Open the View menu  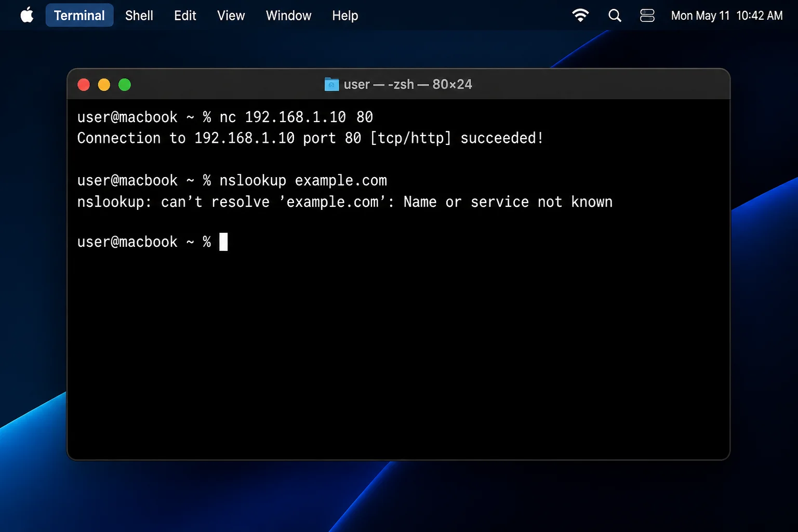pos(231,16)
